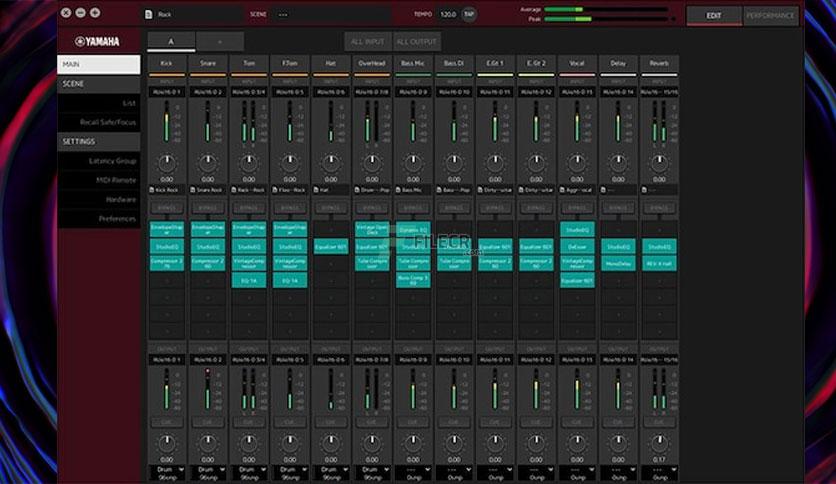Open preset file icon on Bass Mic rack
This screenshot has width=836, height=484.
[x=398, y=190]
